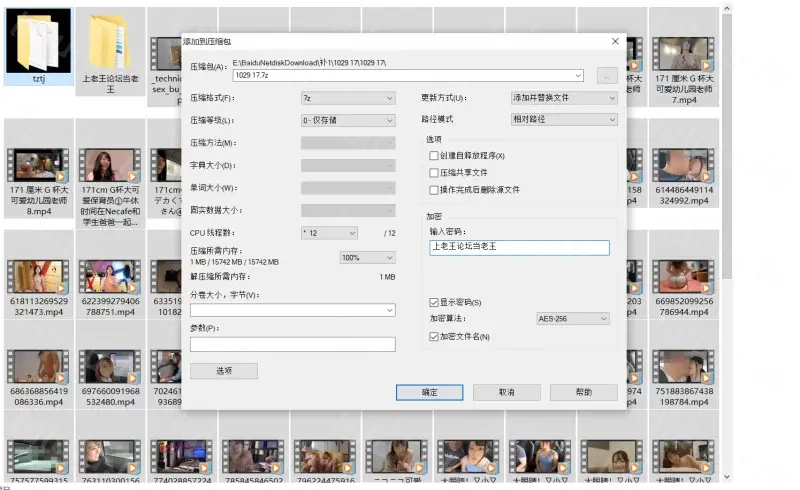Screen dimensions: 800x490
Task: Select video file 614486449114324992.mp4
Action: click(684, 165)
